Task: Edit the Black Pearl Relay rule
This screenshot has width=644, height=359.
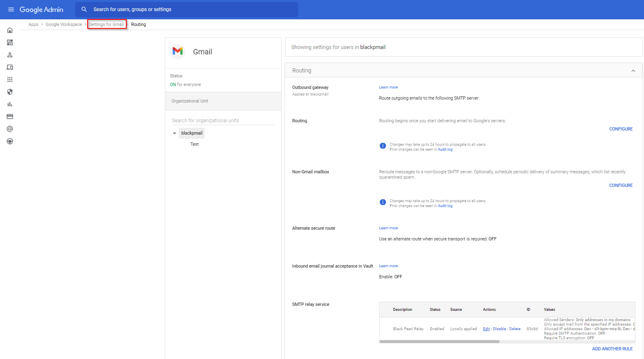Action: [486, 329]
